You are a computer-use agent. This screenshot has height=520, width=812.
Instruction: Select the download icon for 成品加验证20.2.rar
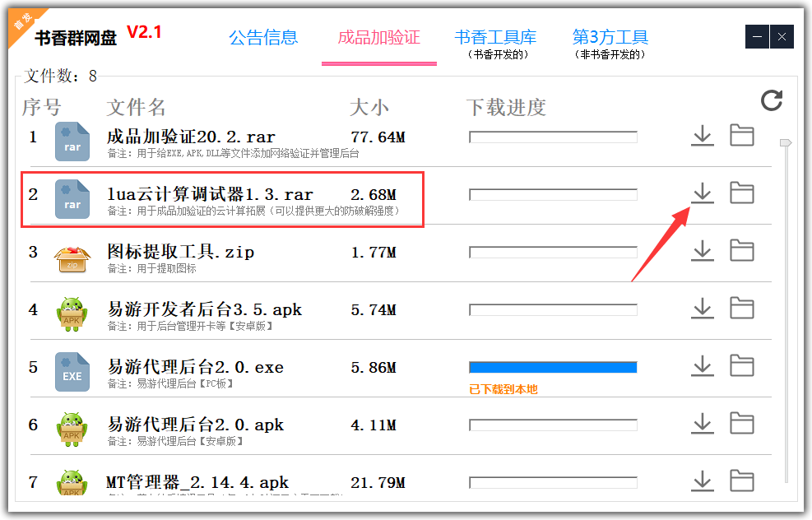(702, 135)
